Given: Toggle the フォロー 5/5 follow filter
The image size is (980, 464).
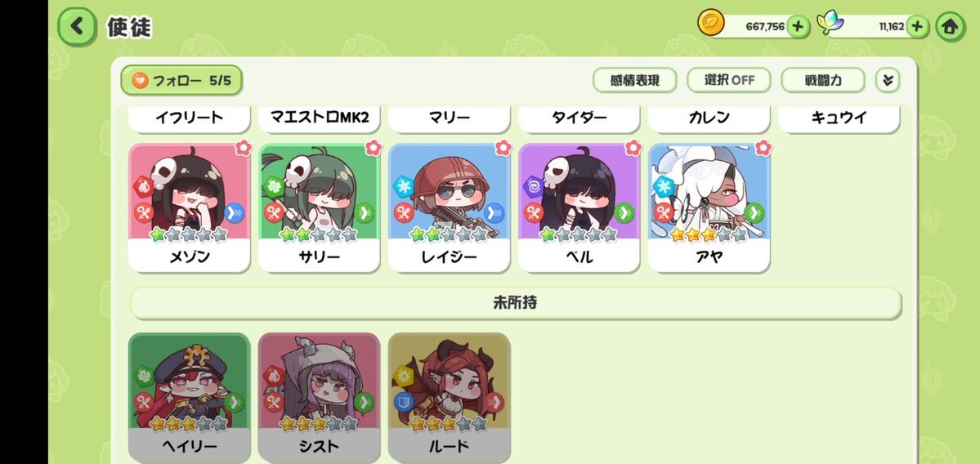Looking at the screenshot, I should pyautogui.click(x=181, y=80).
